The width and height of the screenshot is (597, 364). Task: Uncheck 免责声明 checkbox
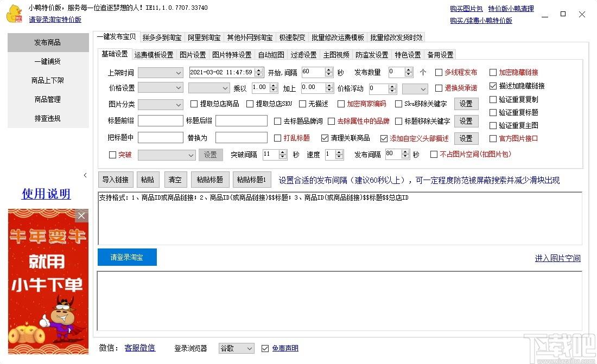pyautogui.click(x=265, y=348)
